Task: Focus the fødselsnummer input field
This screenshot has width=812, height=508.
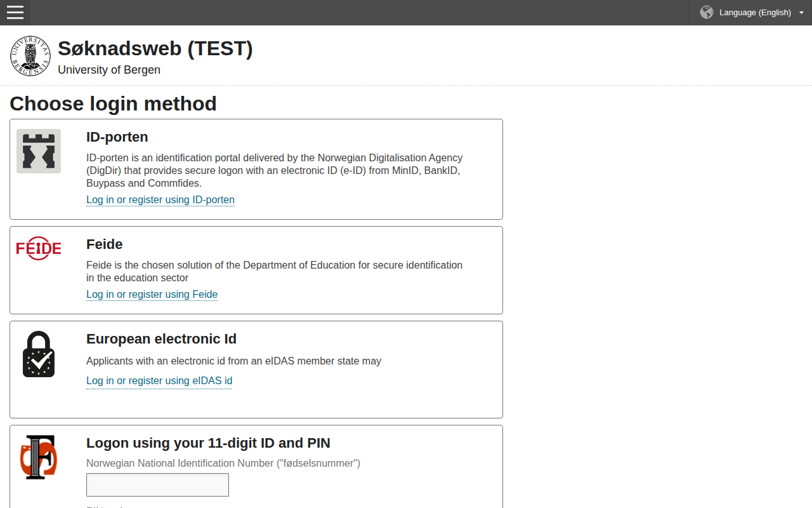Action: click(x=157, y=485)
